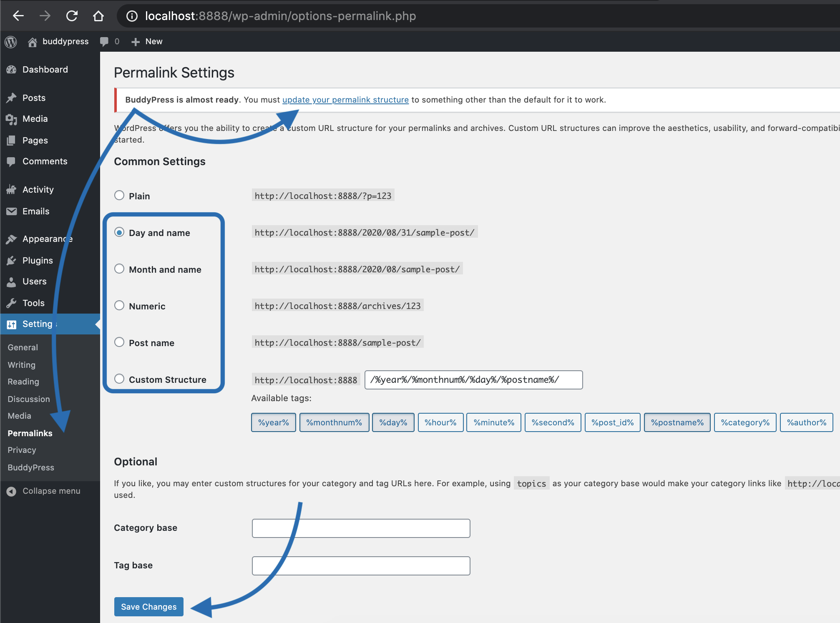Click the WordPress logo icon

pos(11,41)
